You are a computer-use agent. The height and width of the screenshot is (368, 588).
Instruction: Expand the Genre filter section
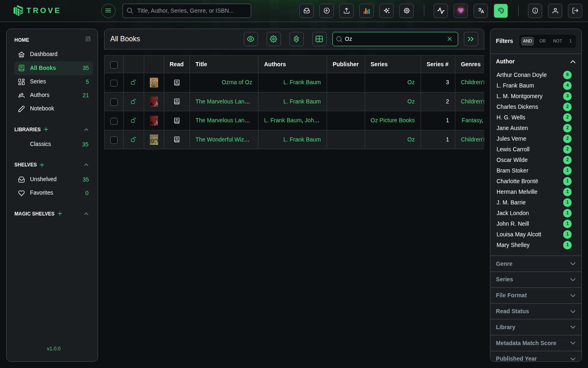click(536, 264)
